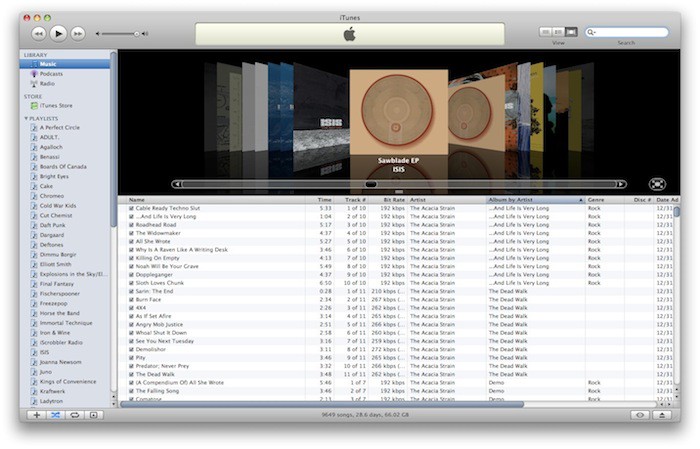The width and height of the screenshot is (700, 449).
Task: Mute via the low volume speaker icon
Action: click(x=97, y=34)
